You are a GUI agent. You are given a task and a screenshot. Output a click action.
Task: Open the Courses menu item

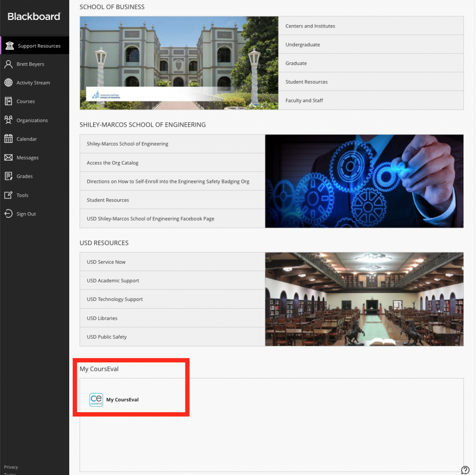(x=35, y=101)
